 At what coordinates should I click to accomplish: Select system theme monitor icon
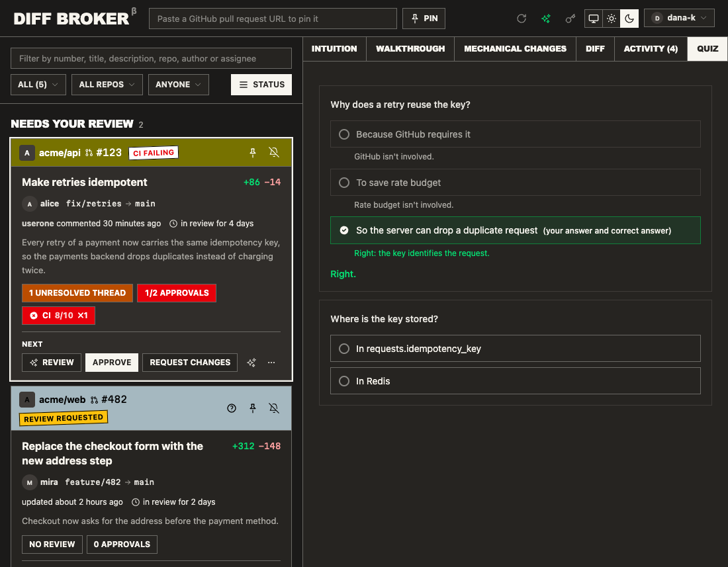(x=594, y=19)
